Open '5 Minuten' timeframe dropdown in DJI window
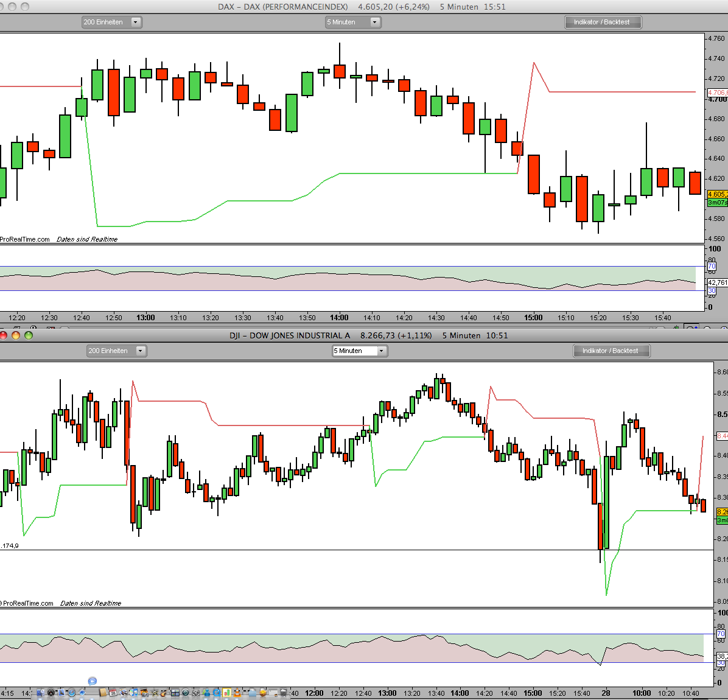The image size is (728, 700). [x=360, y=351]
